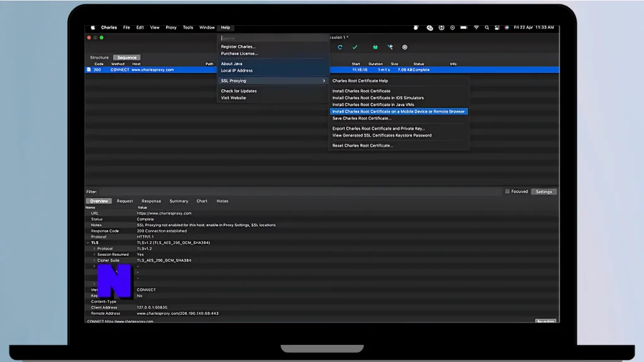Open the Edit menu
The height and width of the screenshot is (362, 644).
(x=140, y=28)
